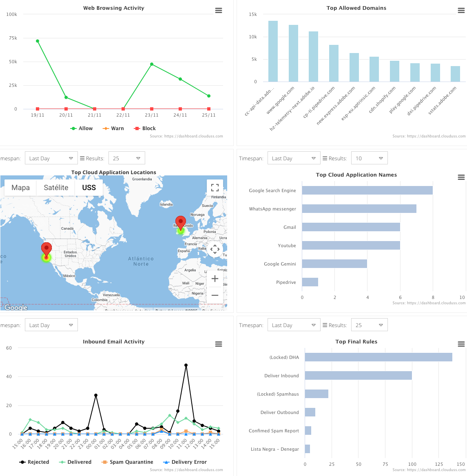Click the Allow data point at 23/11
Viewport: 467px width, 476px height.
[152, 64]
